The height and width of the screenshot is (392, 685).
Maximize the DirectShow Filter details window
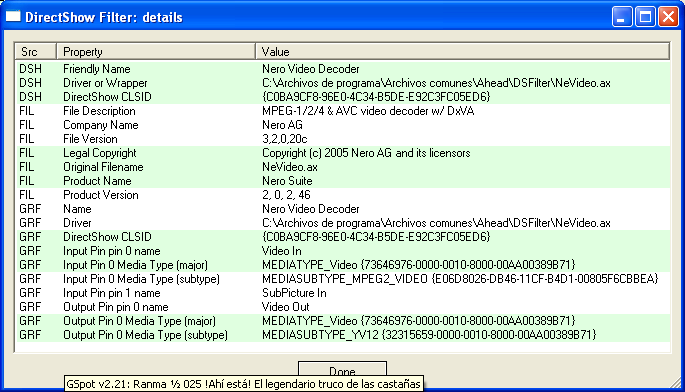[x=645, y=17]
